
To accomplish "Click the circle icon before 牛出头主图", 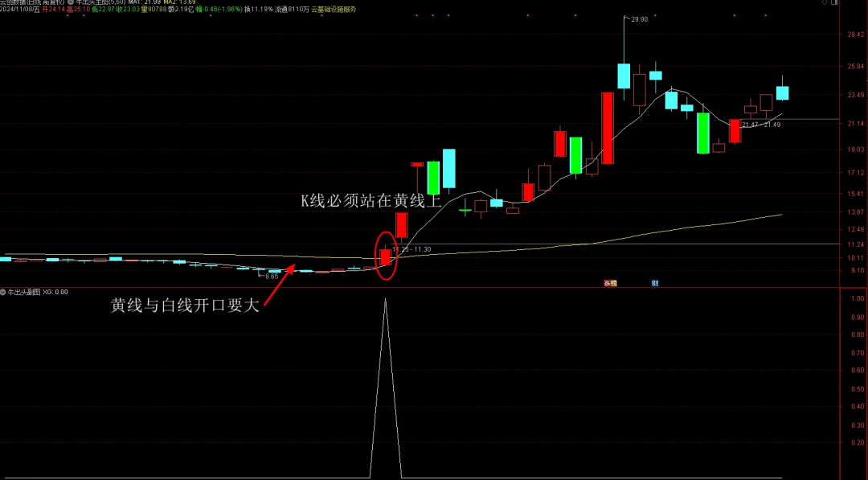I will tap(72, 2).
